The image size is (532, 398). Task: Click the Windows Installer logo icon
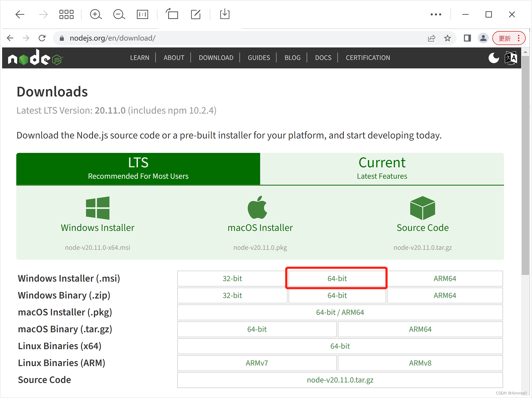coord(97,208)
